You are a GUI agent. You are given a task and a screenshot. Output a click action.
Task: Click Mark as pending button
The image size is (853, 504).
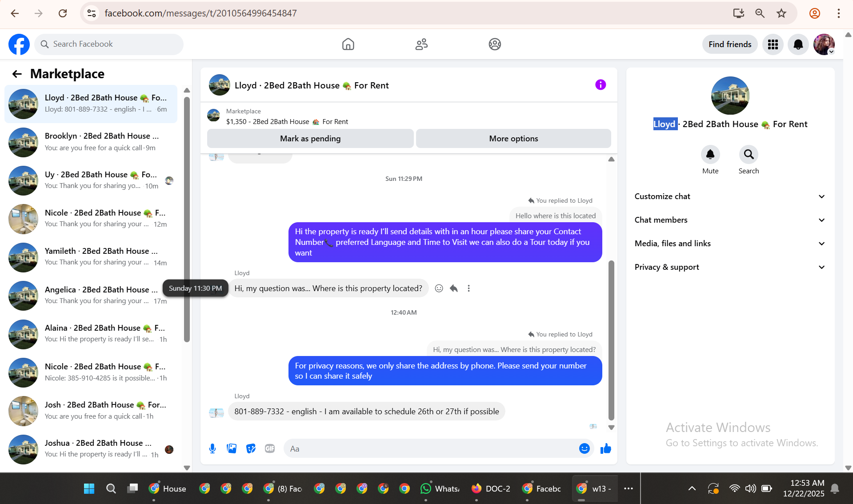point(310,139)
